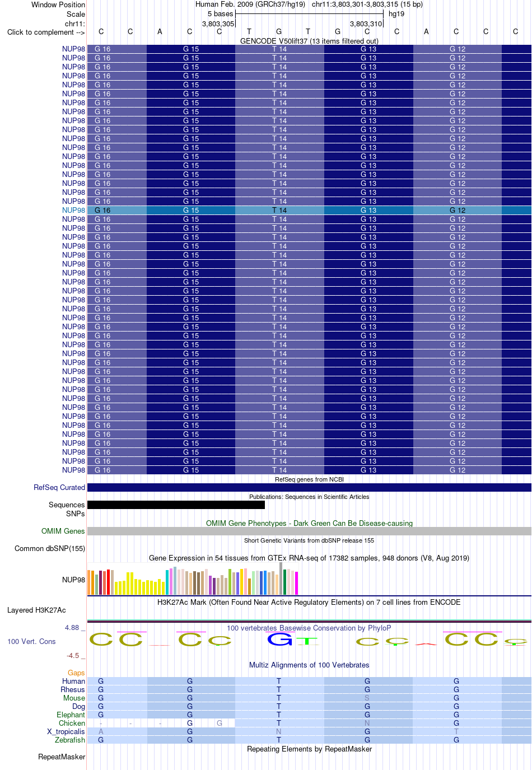Click G 15 codon in the highlighted NUP98 row
This screenshot has height=770, width=532.
[191, 210]
